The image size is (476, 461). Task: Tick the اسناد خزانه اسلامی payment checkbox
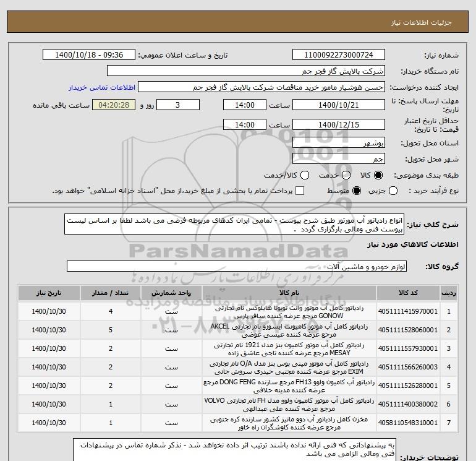click(x=300, y=191)
